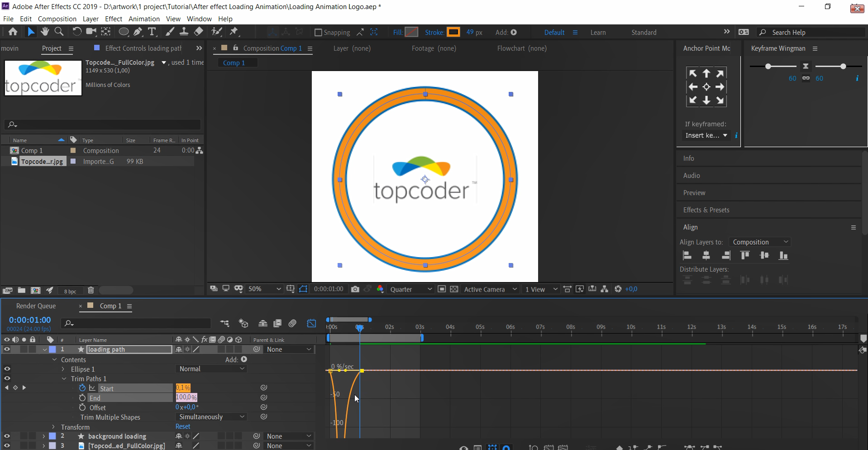The width and height of the screenshot is (868, 450).
Task: Select the Selection arrow tool
Action: click(30, 32)
